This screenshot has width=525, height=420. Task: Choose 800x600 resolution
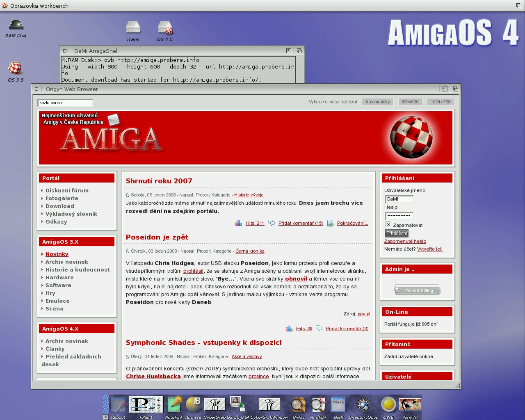(x=410, y=102)
